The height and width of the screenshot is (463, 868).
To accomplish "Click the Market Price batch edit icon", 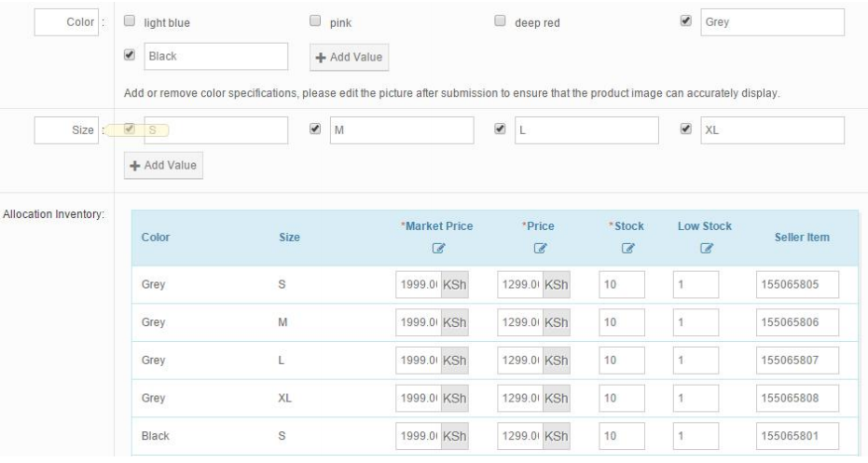I will [x=436, y=251].
